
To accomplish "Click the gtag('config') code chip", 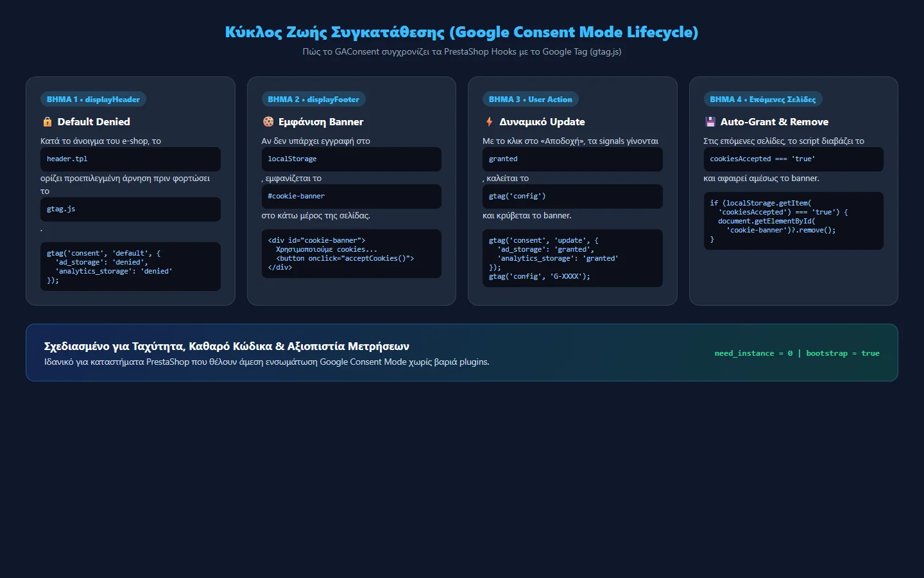I will pyautogui.click(x=572, y=197).
